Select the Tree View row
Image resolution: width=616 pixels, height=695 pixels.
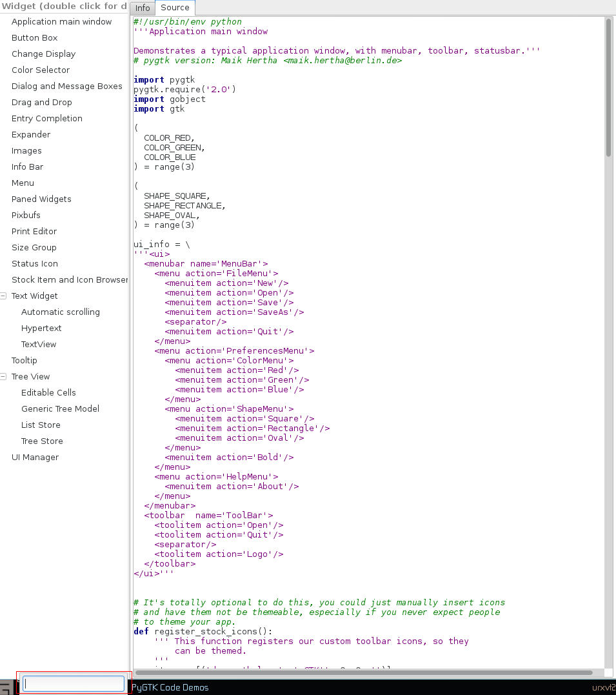click(30, 376)
